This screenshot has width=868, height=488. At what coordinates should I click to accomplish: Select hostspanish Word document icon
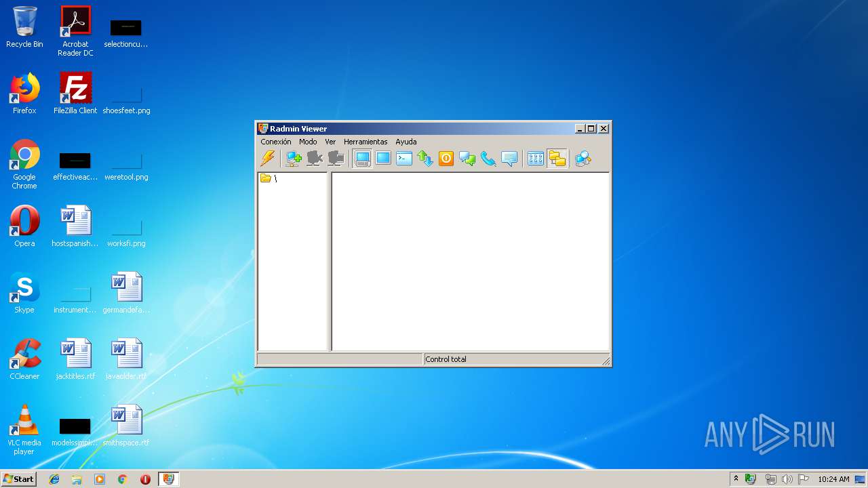75,226
